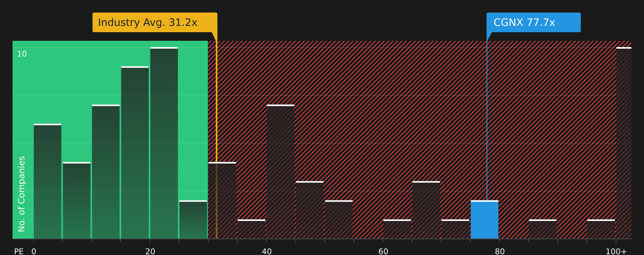
Task: Select the blue highlighted bar at PE 75-80
Action: tap(485, 220)
